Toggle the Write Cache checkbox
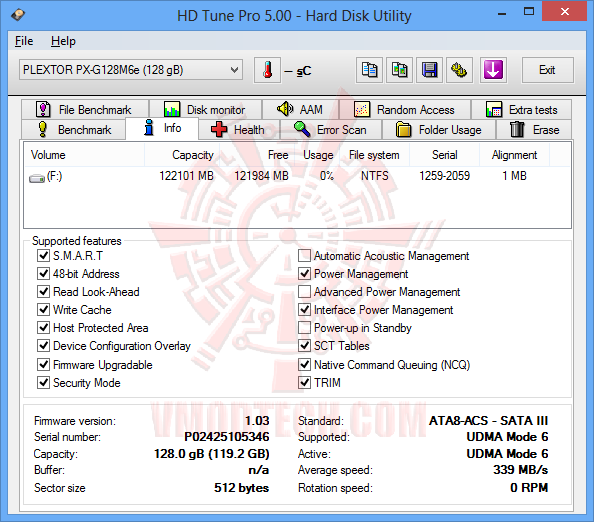 click(43, 309)
